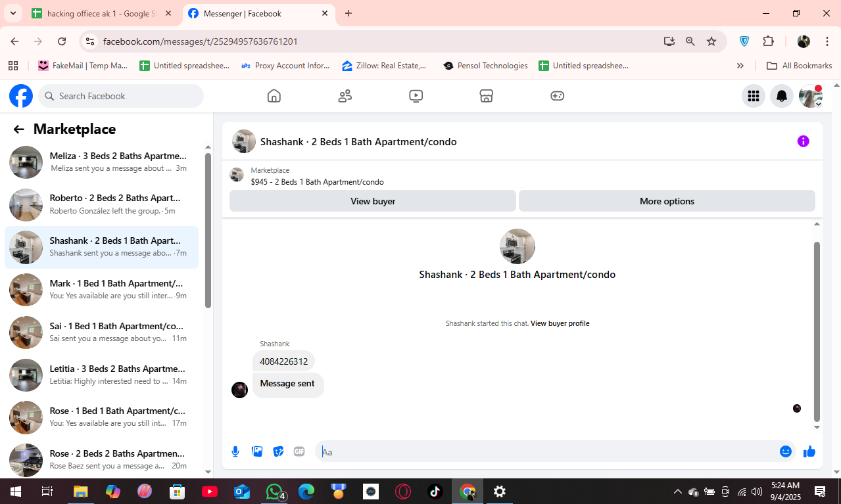
Task: Click the 4084226312 message bubble
Action: click(x=283, y=361)
